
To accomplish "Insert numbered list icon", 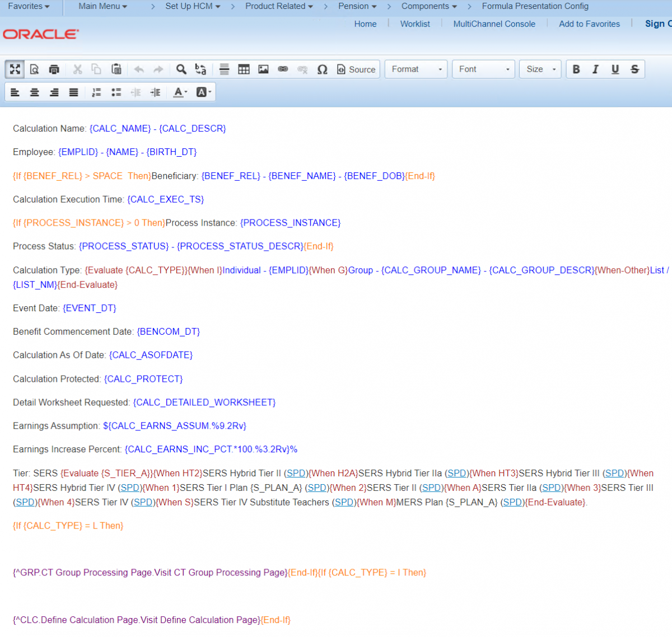I will 96,92.
